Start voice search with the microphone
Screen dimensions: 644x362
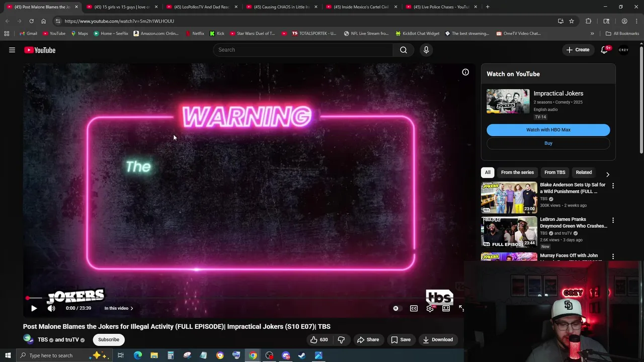(x=426, y=50)
